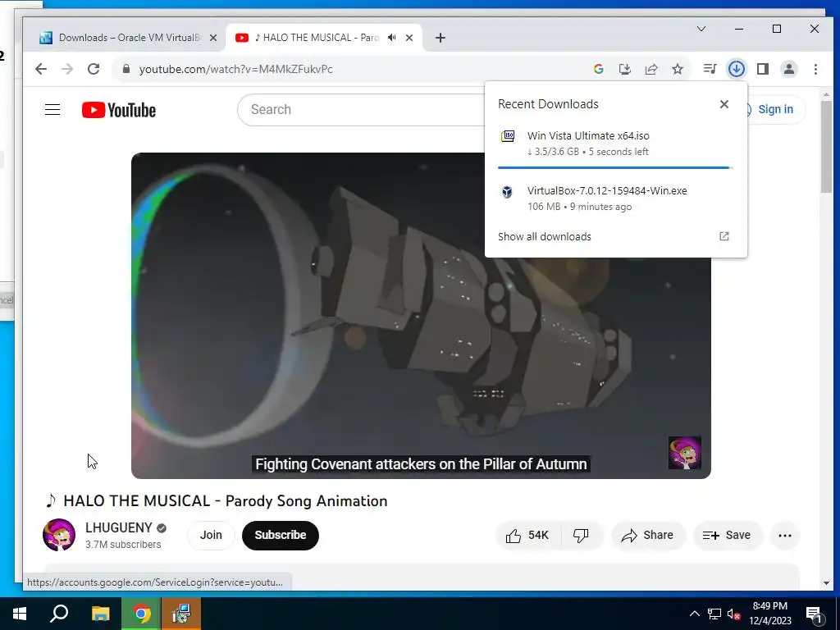Click the page vertical scrollbar thumb
The image size is (840, 630).
pos(826,146)
